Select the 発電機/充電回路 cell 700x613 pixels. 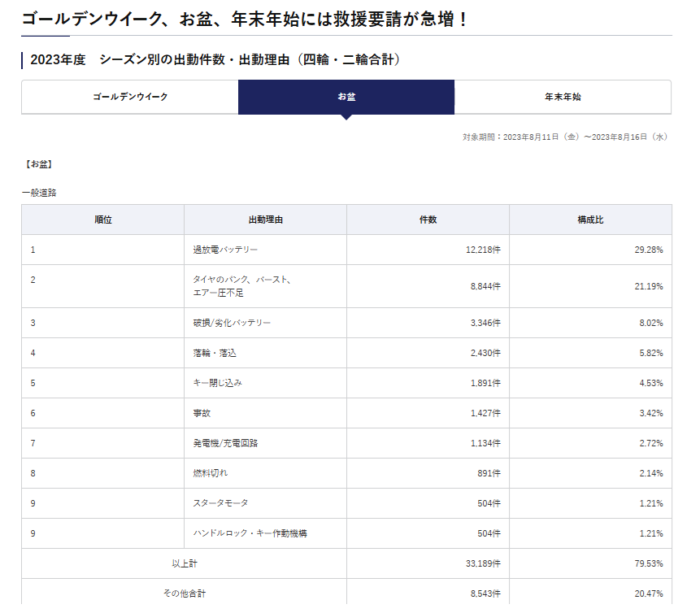225,443
